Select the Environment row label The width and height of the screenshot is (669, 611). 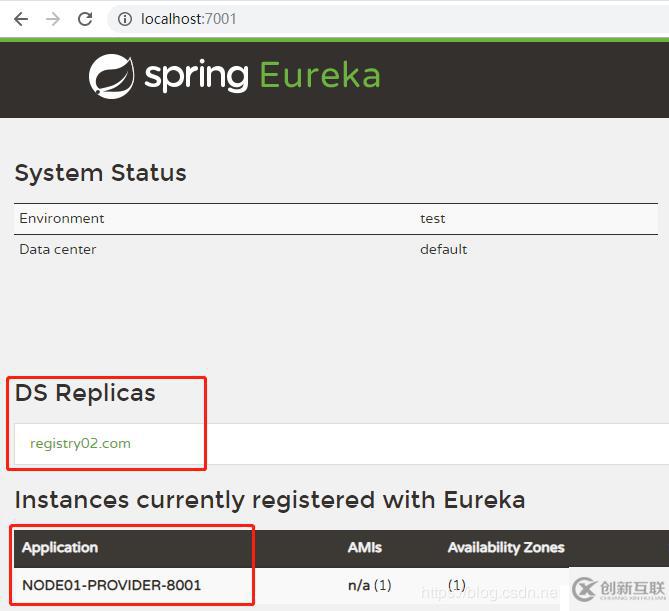pyautogui.click(x=62, y=218)
